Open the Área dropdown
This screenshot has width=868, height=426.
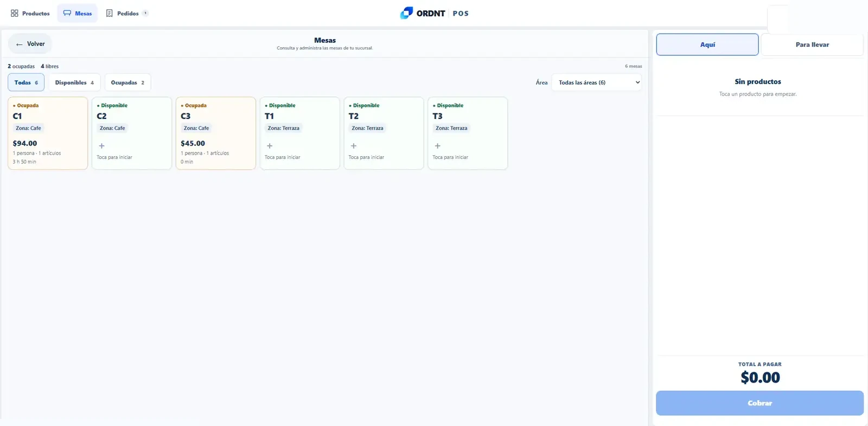(597, 82)
